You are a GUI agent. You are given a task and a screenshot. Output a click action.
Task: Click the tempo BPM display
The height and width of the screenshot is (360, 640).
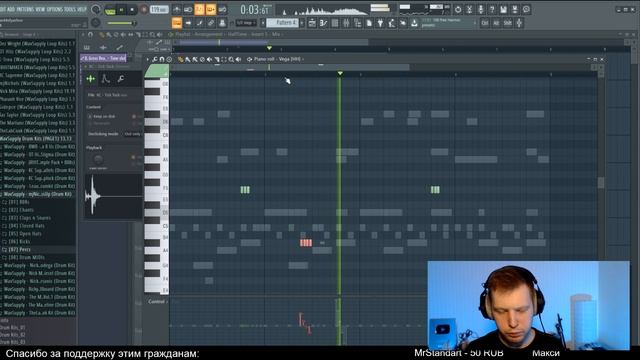159,9
